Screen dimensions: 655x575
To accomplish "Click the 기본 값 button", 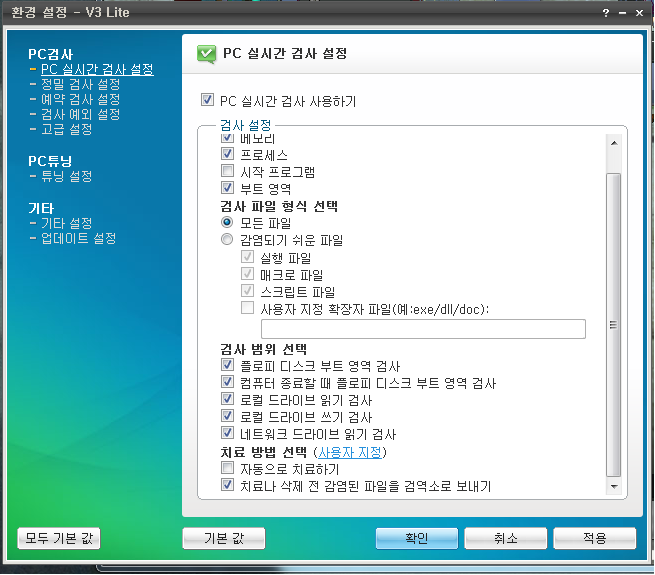I will tap(223, 538).
